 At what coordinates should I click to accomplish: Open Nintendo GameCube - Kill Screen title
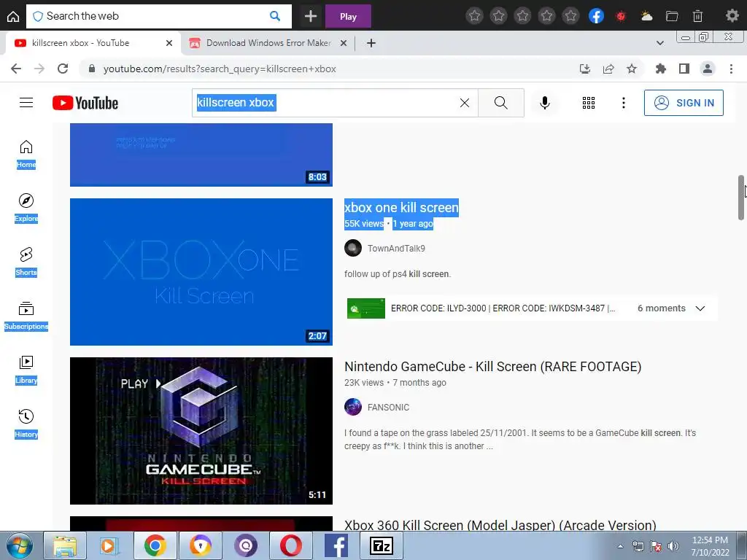tap(492, 366)
